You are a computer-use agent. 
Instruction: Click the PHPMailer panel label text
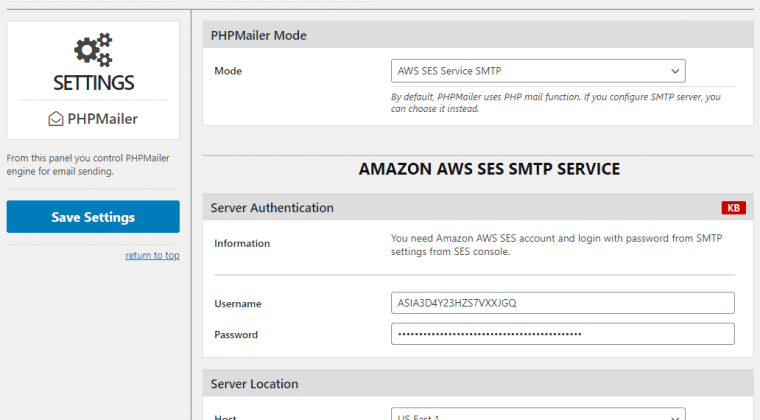(102, 119)
